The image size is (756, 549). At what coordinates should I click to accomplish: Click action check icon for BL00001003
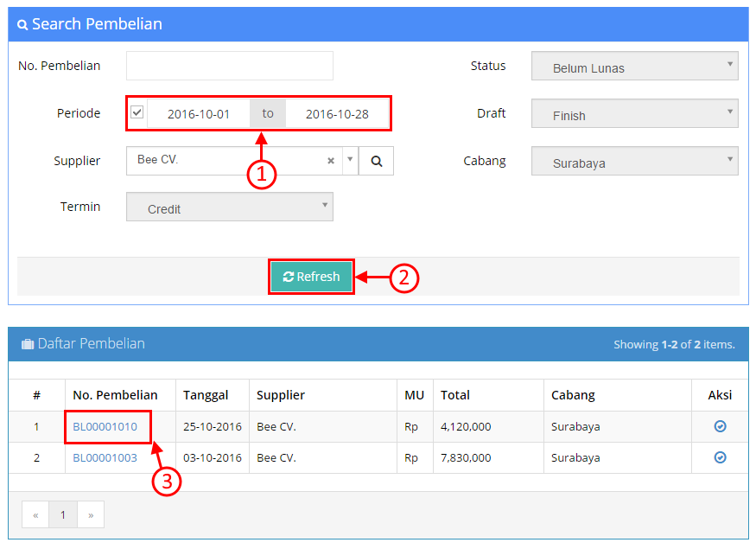point(720,457)
